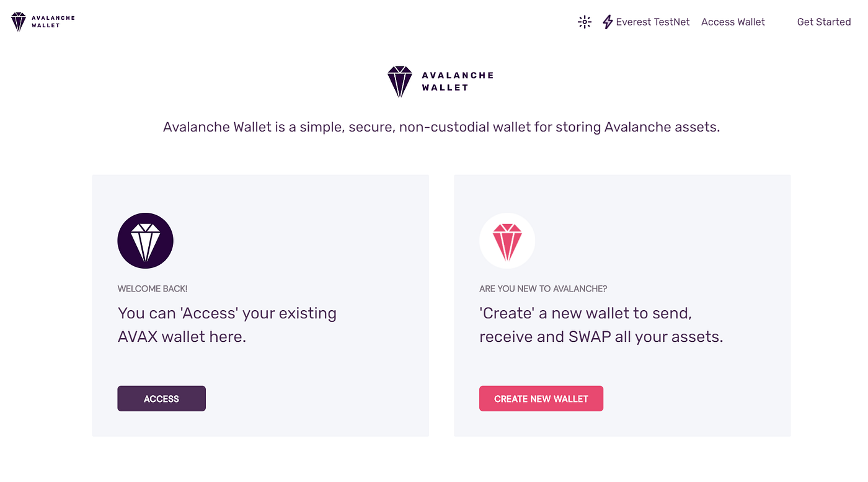Click the 'Access your existing AVAX wallet' heading
Viewport: 868px width, 482px height.
pyautogui.click(x=227, y=325)
